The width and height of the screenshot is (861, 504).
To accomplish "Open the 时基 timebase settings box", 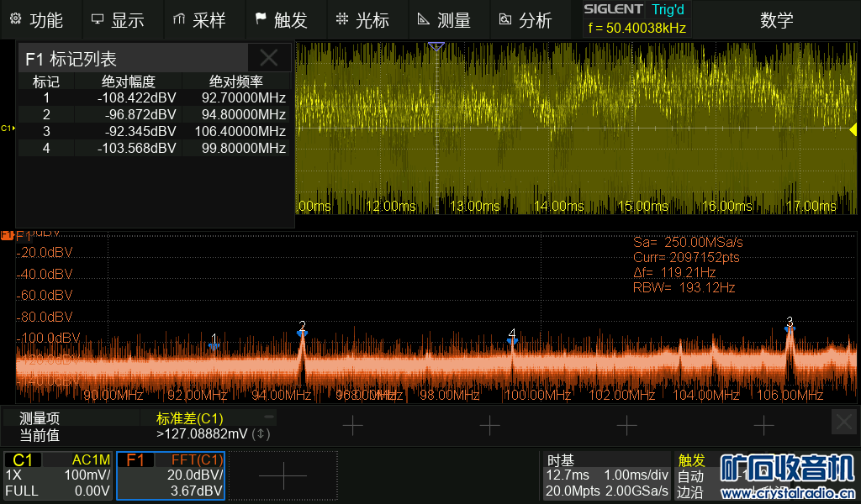I will [x=606, y=475].
